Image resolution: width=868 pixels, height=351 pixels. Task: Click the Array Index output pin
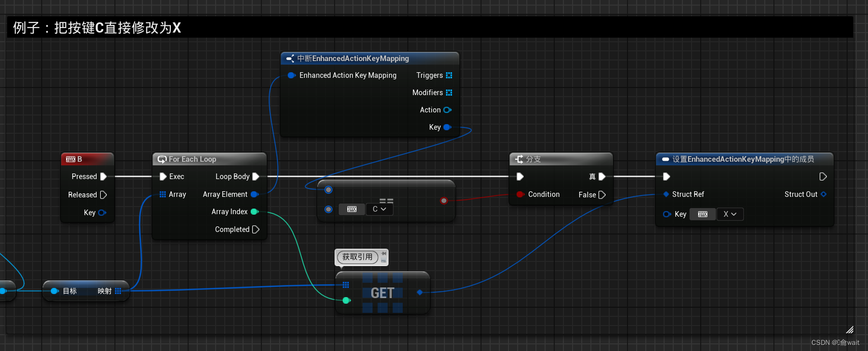(255, 212)
